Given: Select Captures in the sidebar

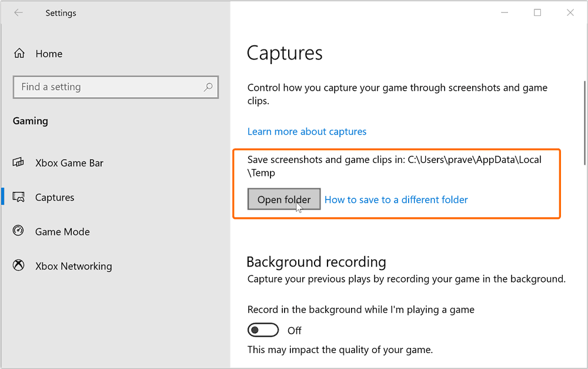Looking at the screenshot, I should pyautogui.click(x=55, y=198).
